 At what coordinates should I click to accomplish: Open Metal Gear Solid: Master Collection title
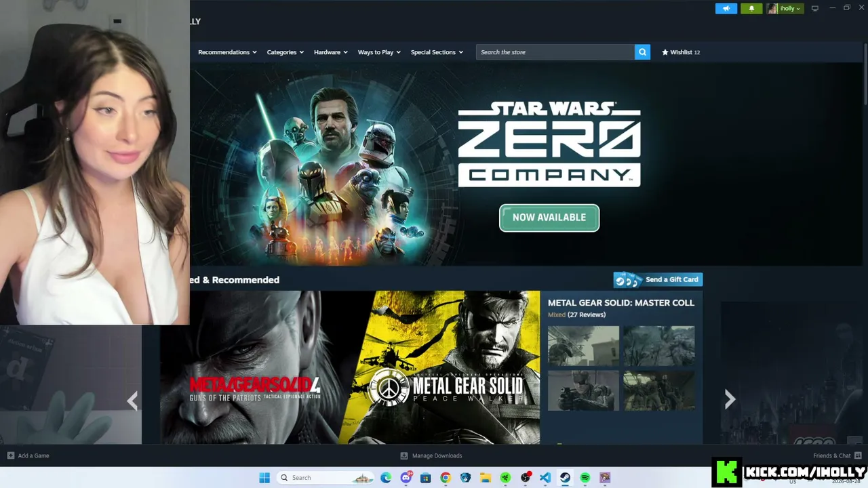[621, 303]
